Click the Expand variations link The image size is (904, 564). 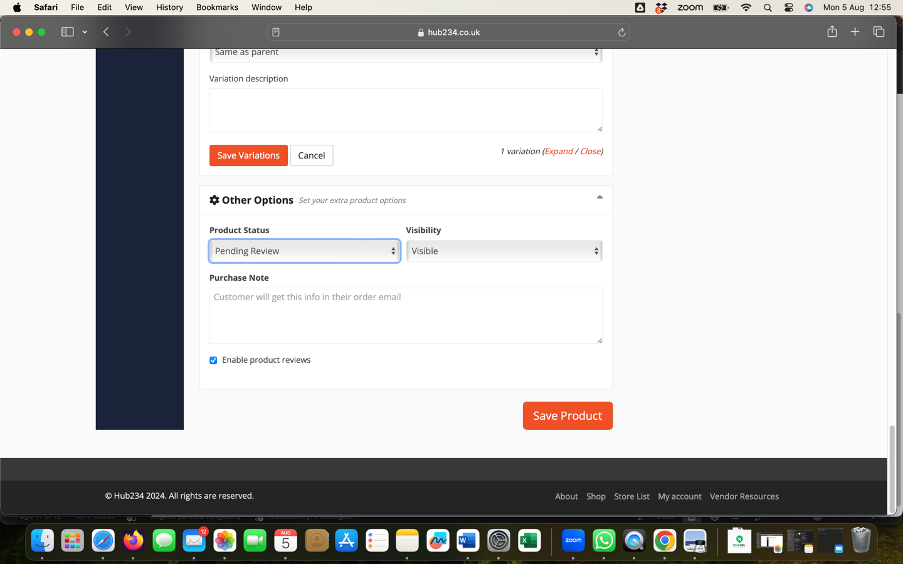pos(559,151)
